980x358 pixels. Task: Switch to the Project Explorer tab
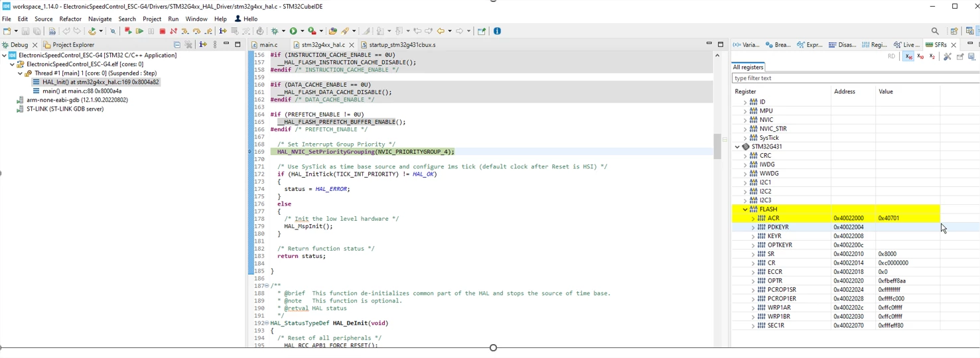[x=68, y=44]
